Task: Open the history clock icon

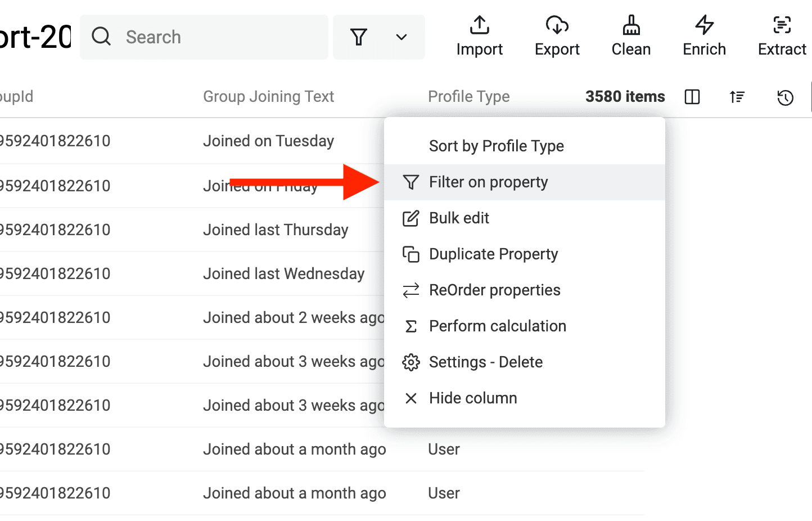Action: (785, 97)
